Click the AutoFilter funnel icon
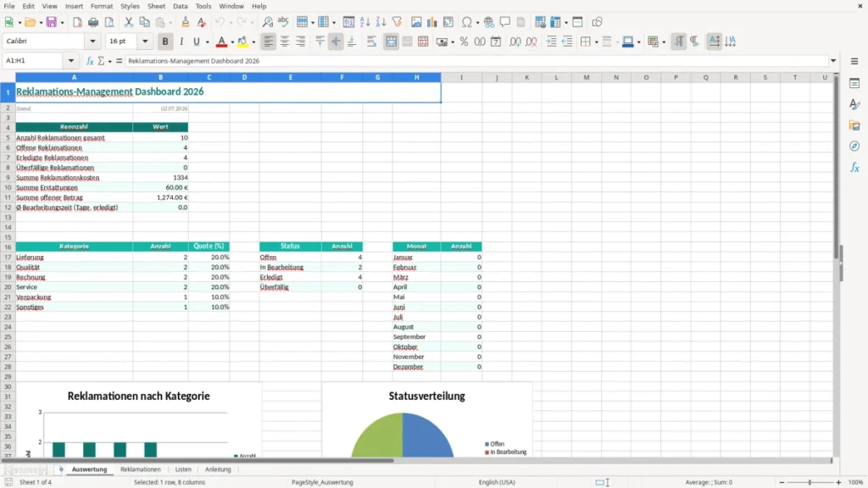Screen dimensions: 868x488 point(397,22)
